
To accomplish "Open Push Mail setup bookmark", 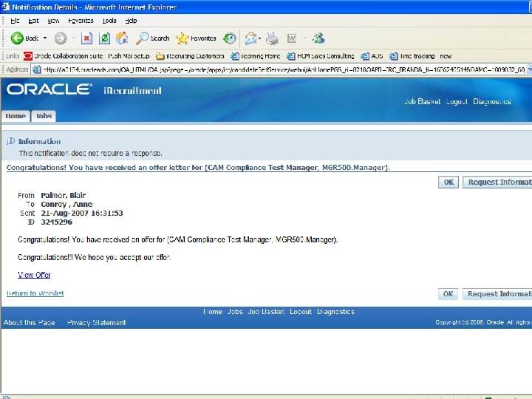I will pos(129,56).
